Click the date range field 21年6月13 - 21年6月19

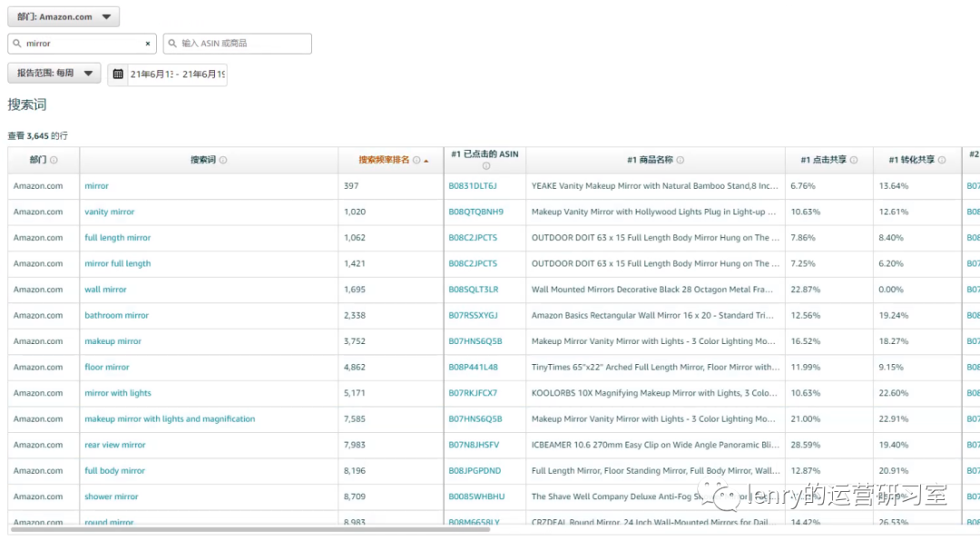click(177, 74)
